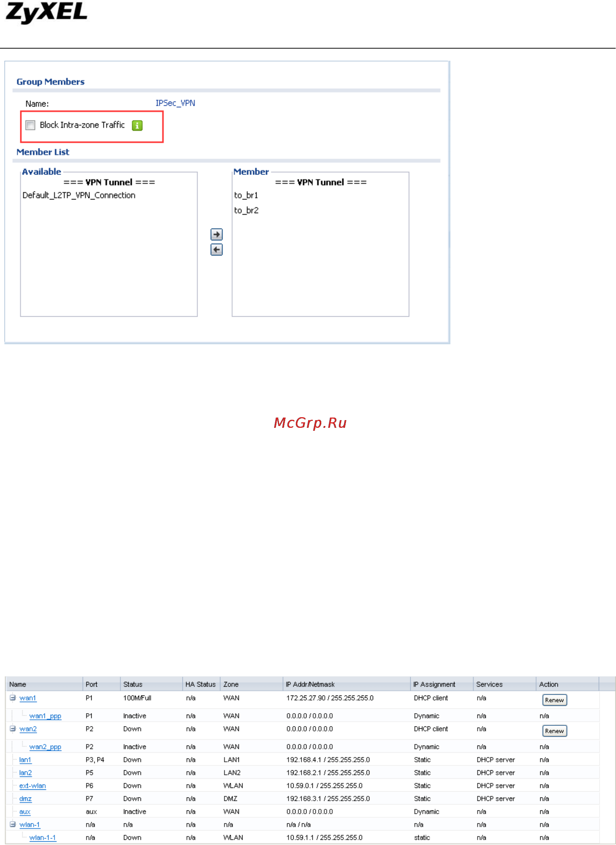Open the green info icon beside Block Intra-zone Traffic
Image resolution: width=616 pixels, height=845 pixels.
pyautogui.click(x=137, y=126)
